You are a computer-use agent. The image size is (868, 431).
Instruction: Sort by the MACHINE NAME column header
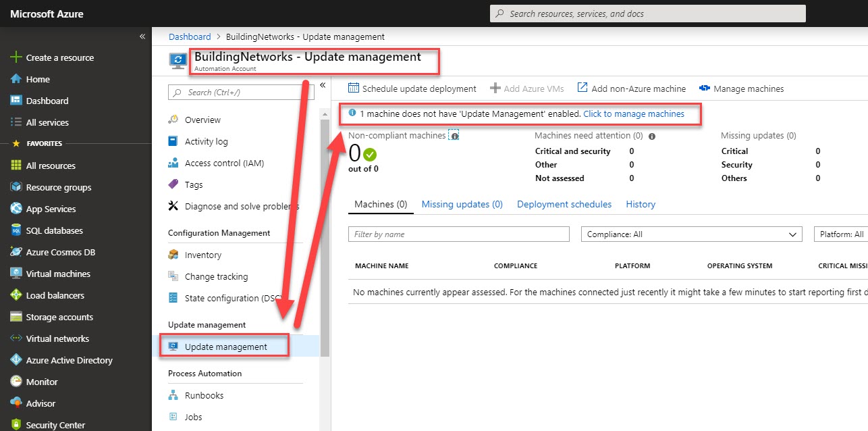click(x=382, y=266)
